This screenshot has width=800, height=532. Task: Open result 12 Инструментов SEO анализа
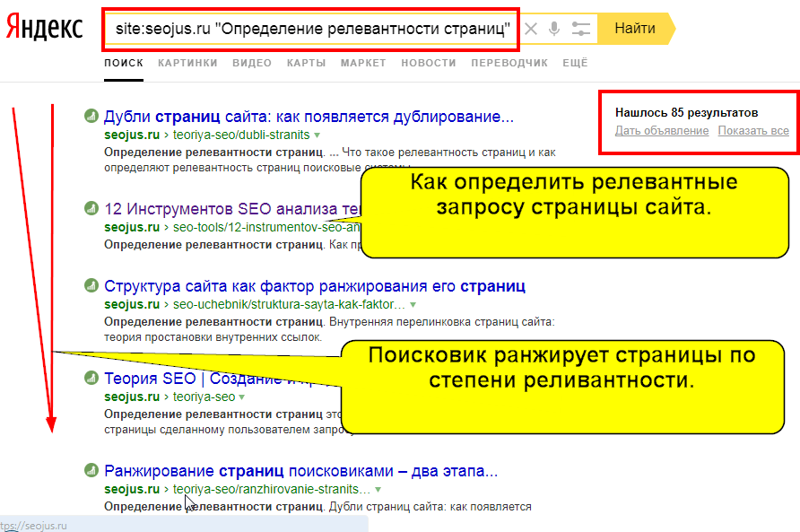tap(232, 209)
